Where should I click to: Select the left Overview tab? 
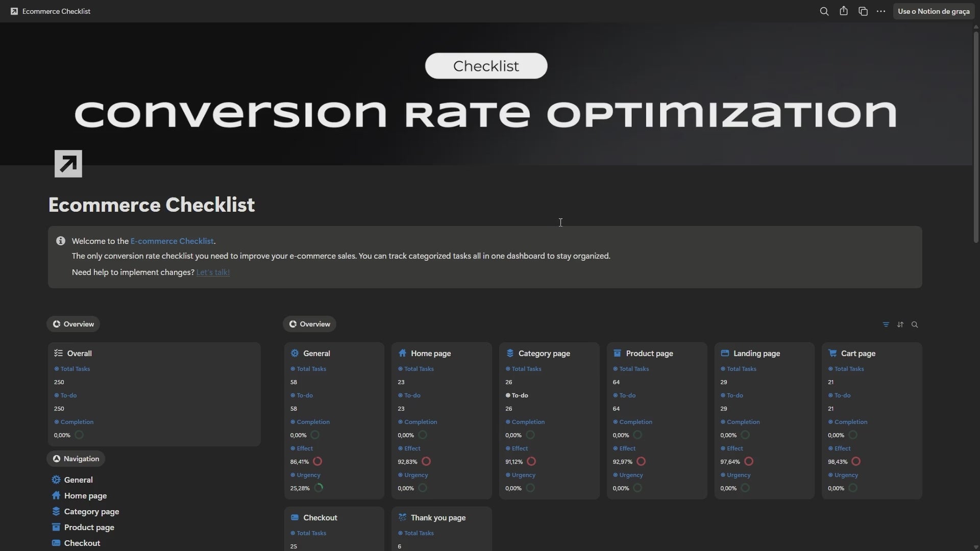click(73, 324)
